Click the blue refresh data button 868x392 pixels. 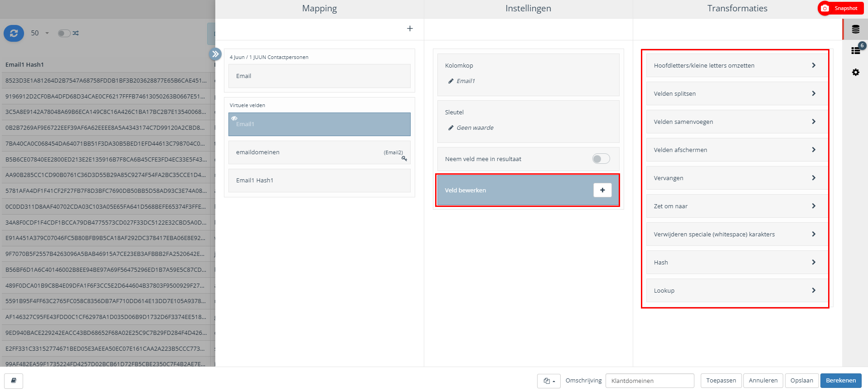point(14,33)
